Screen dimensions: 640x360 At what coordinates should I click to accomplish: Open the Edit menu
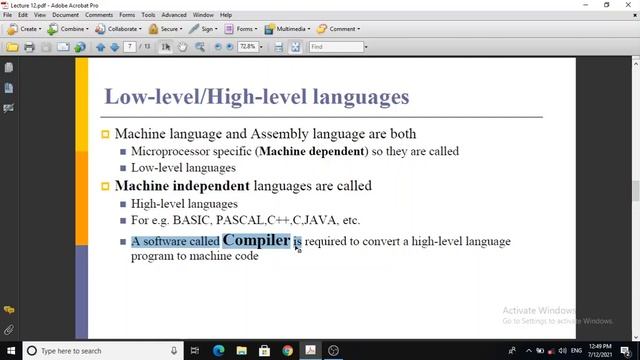(23, 15)
